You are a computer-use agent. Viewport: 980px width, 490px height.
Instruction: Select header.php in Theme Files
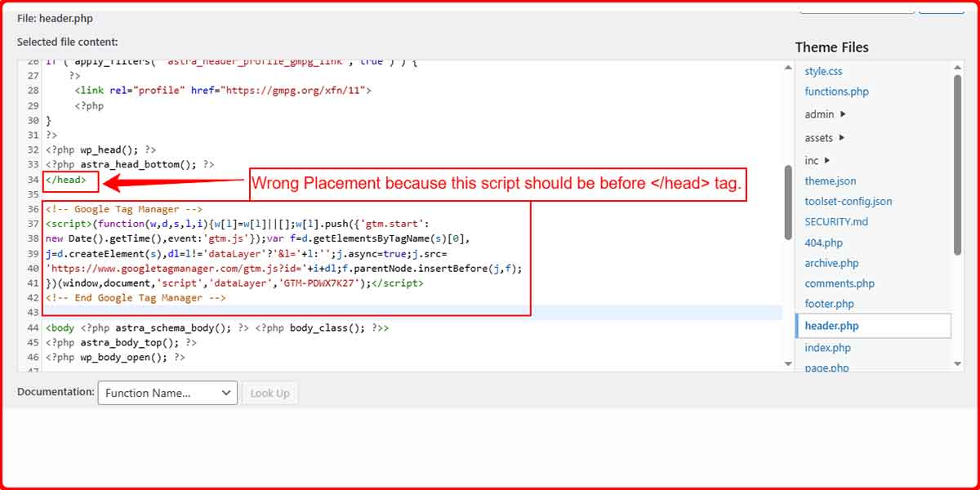(873, 326)
